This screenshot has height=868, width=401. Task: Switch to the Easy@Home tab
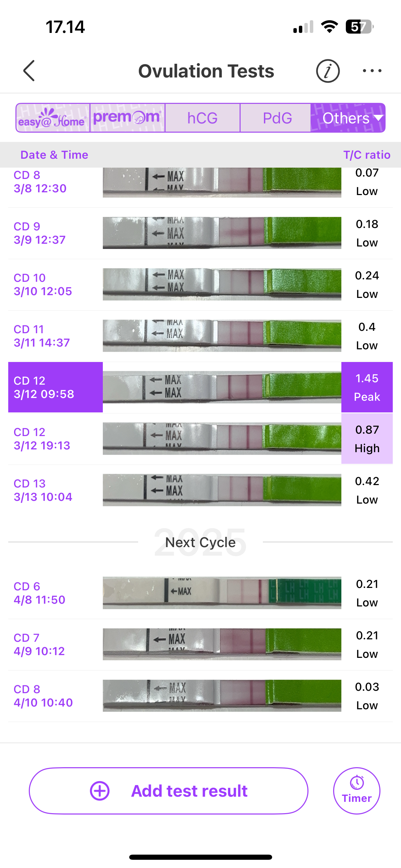tap(53, 118)
